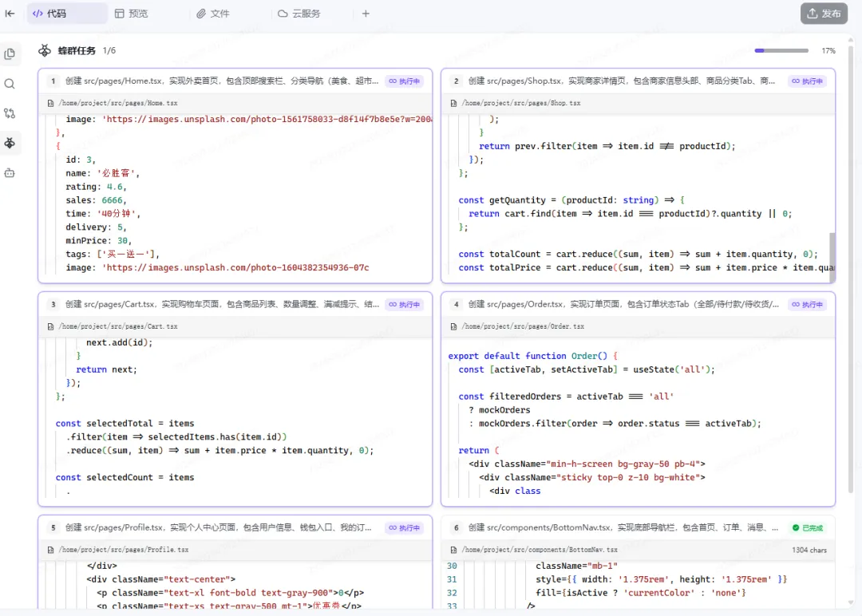This screenshot has height=616, width=862.
Task: Click the 执行中 status badge on task 2
Action: coord(807,81)
